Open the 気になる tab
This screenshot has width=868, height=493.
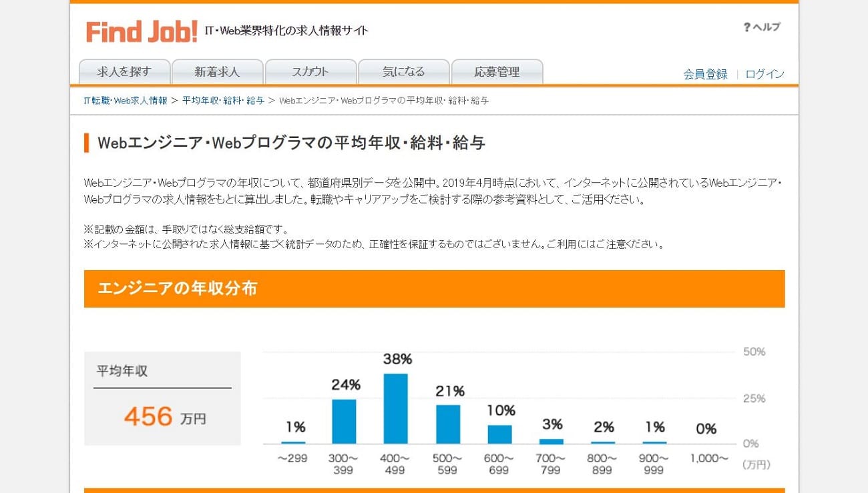point(403,72)
